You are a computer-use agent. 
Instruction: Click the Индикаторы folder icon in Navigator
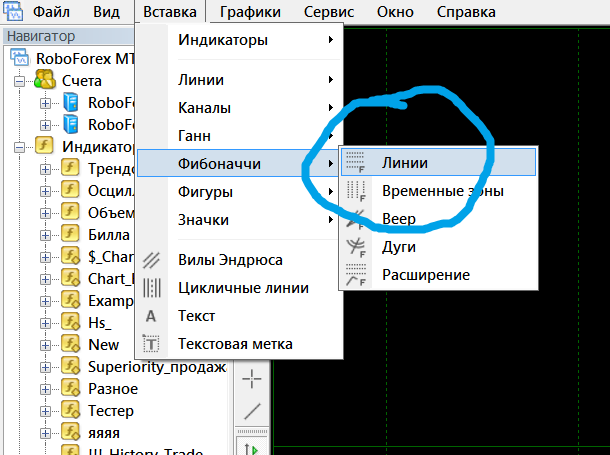(x=44, y=146)
